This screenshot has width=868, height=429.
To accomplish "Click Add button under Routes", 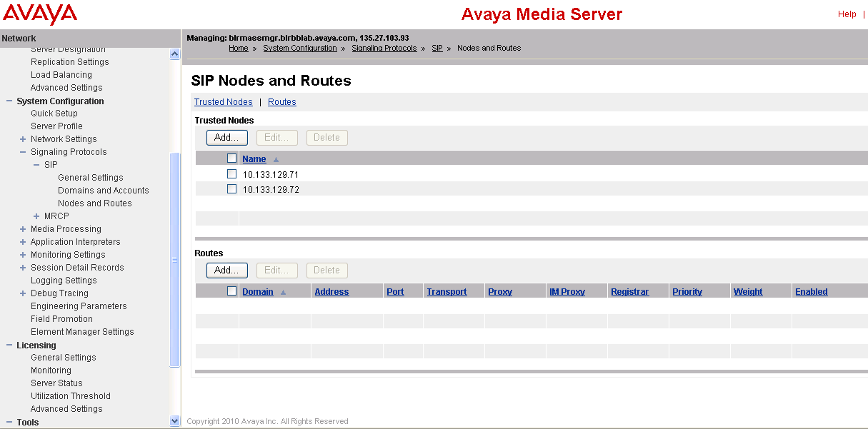I will tap(227, 271).
